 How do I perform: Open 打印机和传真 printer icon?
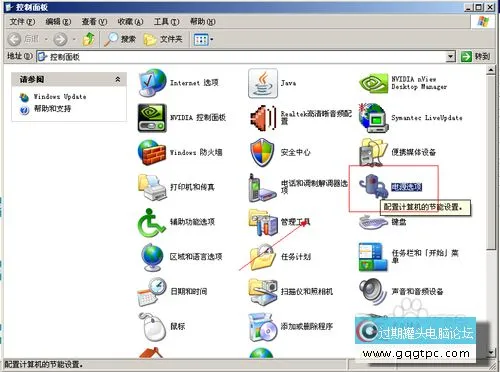coord(152,187)
